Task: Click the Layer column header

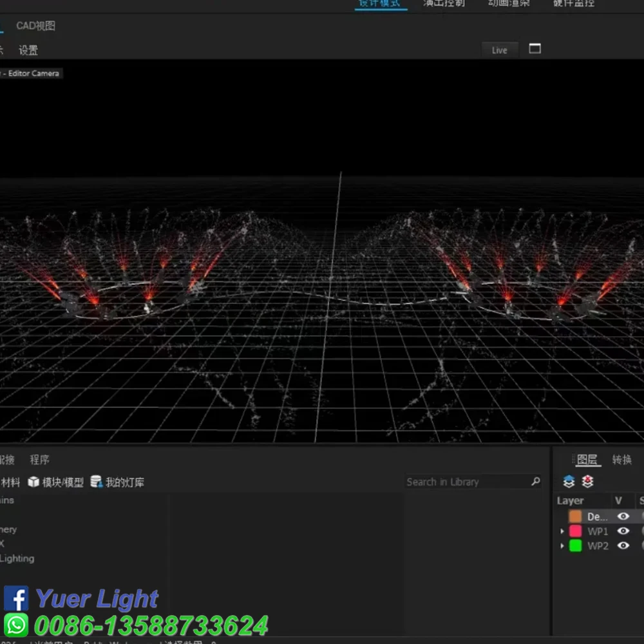Action: click(570, 500)
